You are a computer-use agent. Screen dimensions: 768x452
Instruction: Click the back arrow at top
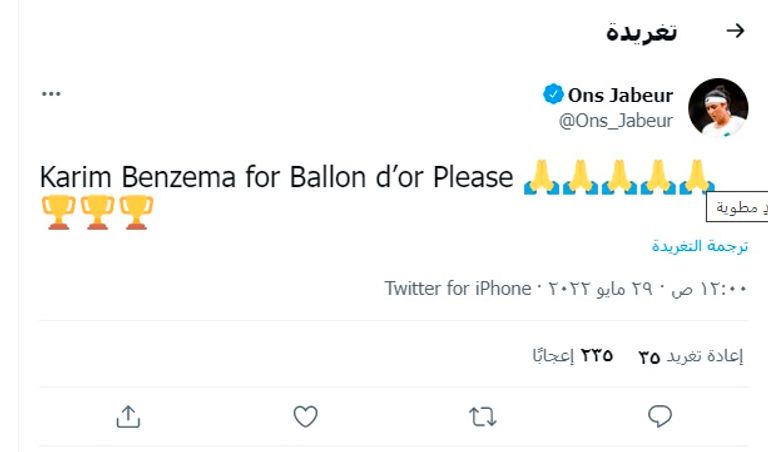click(x=735, y=30)
